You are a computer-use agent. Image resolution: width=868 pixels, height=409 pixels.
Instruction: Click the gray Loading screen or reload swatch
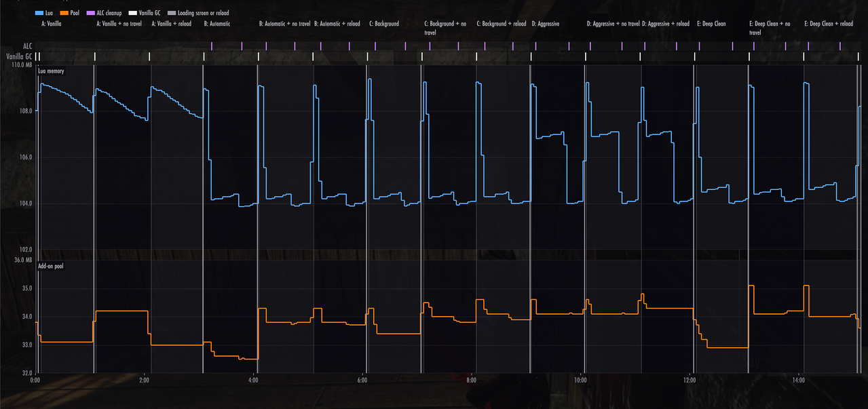pyautogui.click(x=172, y=13)
